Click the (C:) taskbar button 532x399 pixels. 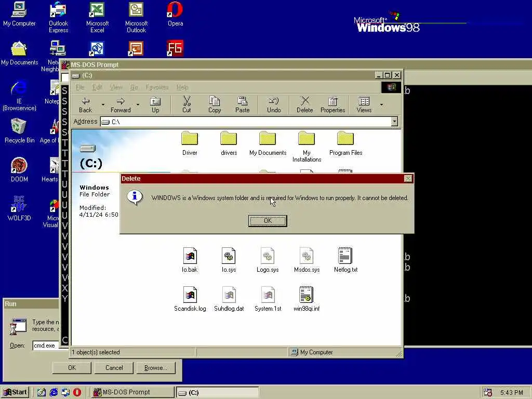coord(217,393)
